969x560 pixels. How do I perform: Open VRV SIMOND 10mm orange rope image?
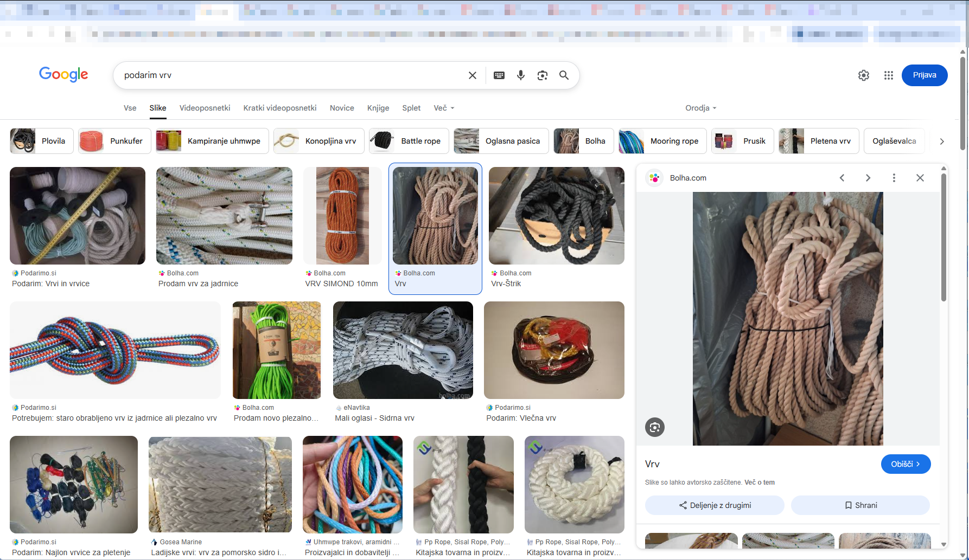pyautogui.click(x=342, y=216)
